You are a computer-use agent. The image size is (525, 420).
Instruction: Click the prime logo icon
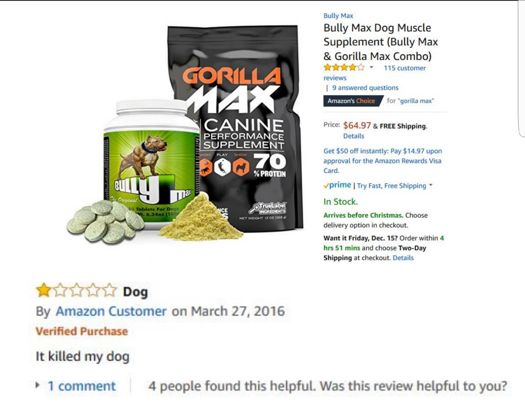pos(337,185)
